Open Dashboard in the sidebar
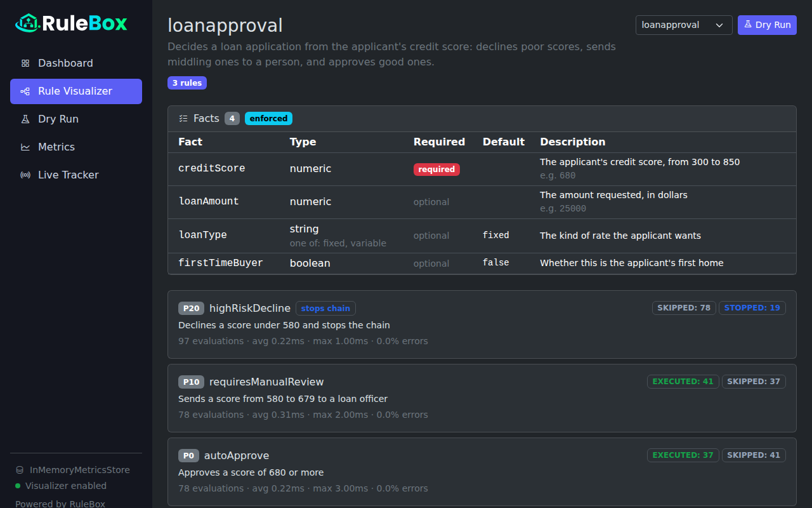 click(x=76, y=63)
